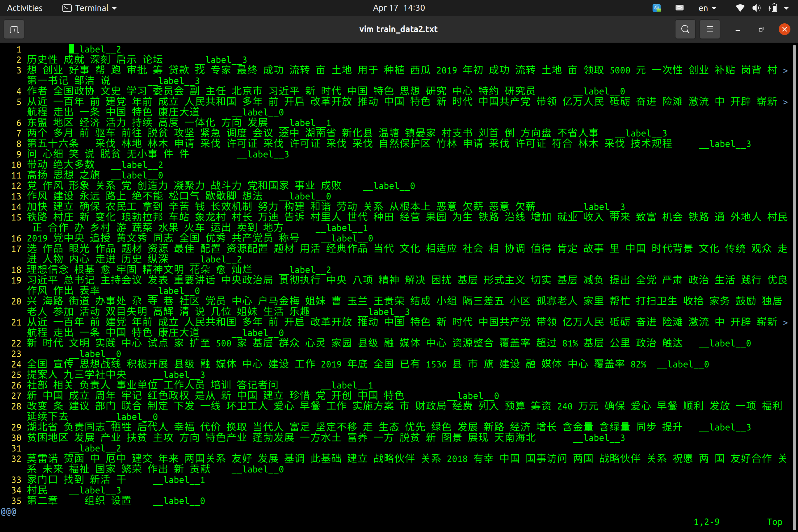Click '__label__0' on line 23
Viewport: 798px width, 532px height.
[x=95, y=354]
